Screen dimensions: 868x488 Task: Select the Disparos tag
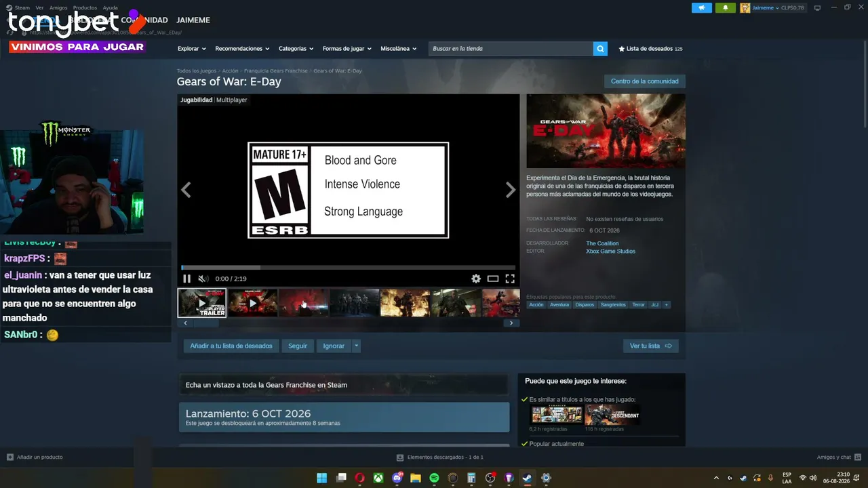[x=585, y=305]
